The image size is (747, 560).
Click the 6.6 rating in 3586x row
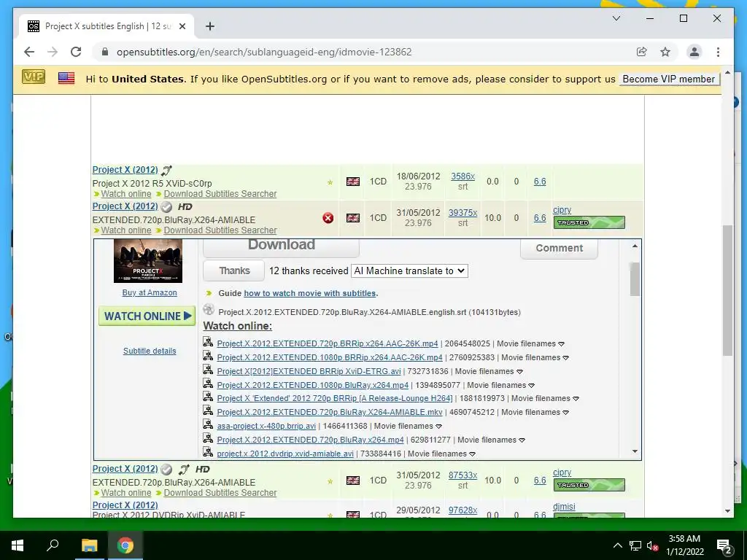click(540, 182)
